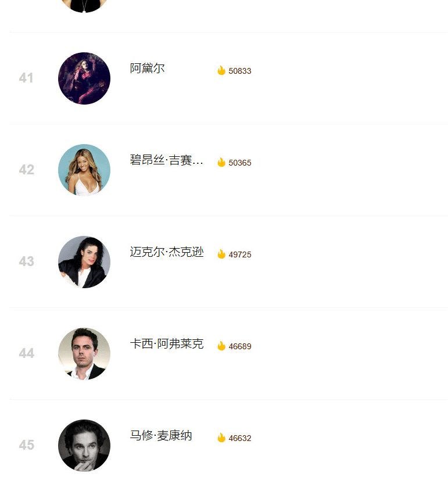Open the 阿黛尔 name link
Screen dimensions: 448x484
[147, 68]
